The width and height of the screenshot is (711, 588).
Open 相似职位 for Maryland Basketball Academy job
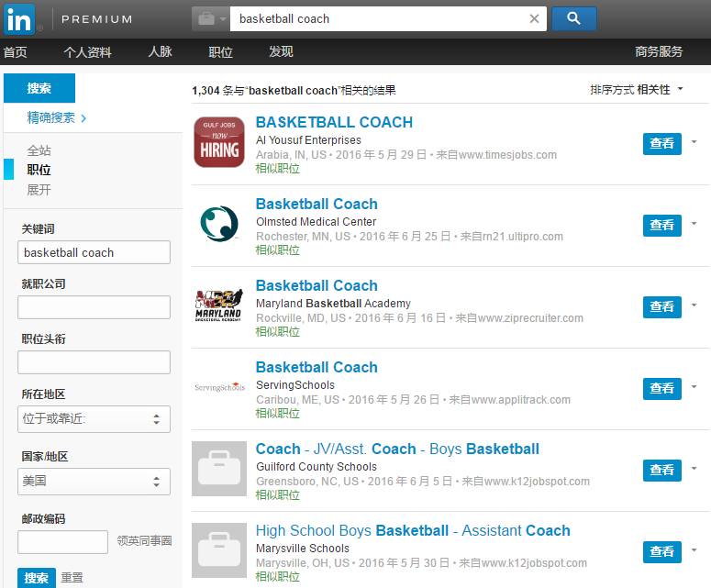(277, 332)
